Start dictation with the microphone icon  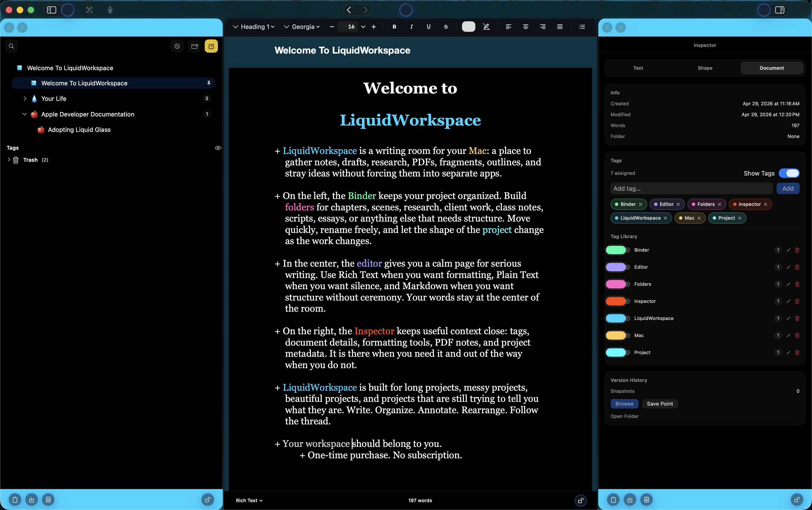coord(110,10)
